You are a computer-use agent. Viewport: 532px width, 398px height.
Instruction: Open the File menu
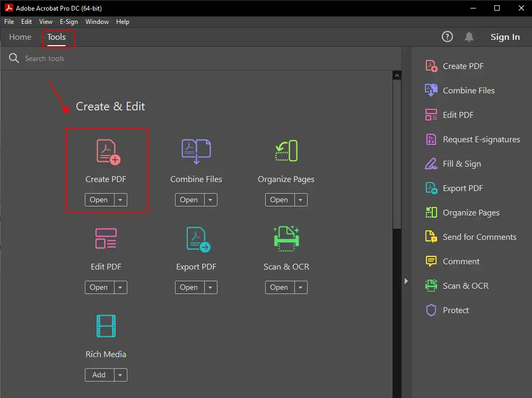(x=9, y=22)
